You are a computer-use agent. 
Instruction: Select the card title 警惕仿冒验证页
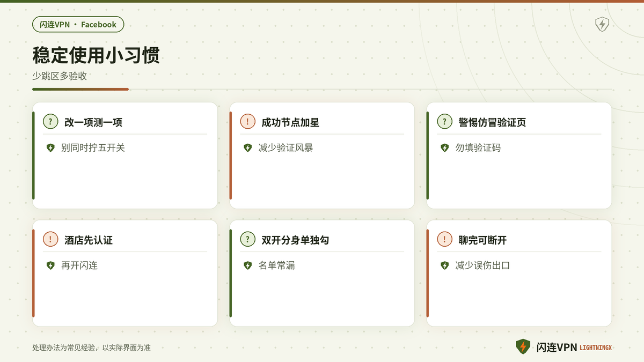coord(492,122)
